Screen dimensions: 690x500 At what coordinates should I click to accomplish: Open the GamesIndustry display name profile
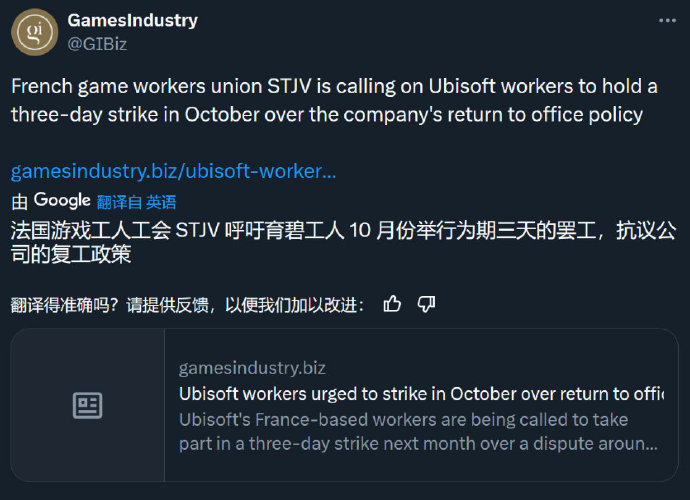(x=132, y=20)
